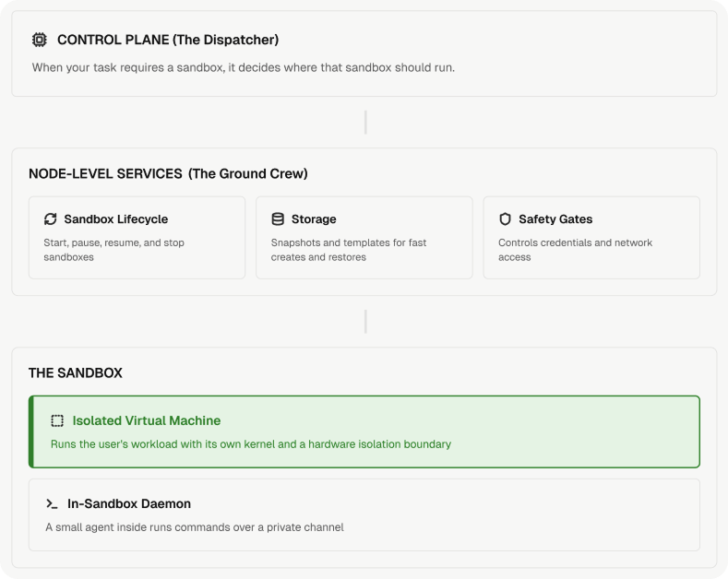The image size is (728, 579).
Task: Click the Isolated Virtual Machine dashed-square icon
Action: [x=57, y=420]
